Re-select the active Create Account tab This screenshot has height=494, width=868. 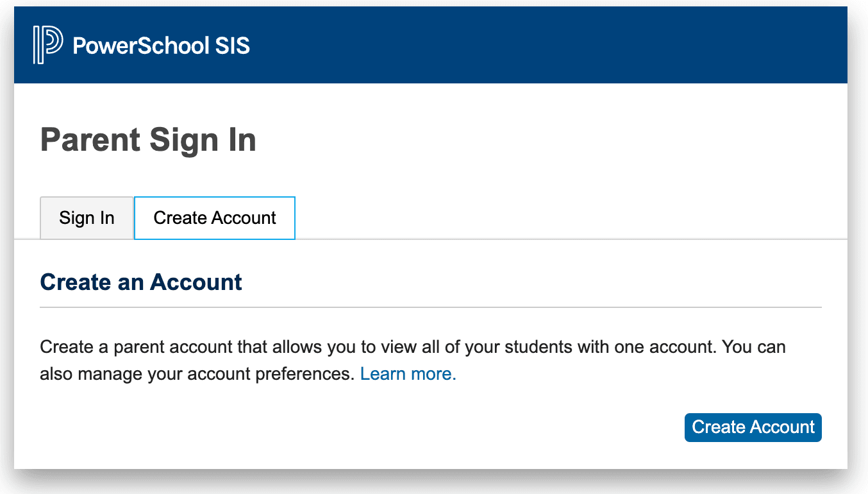coord(214,218)
